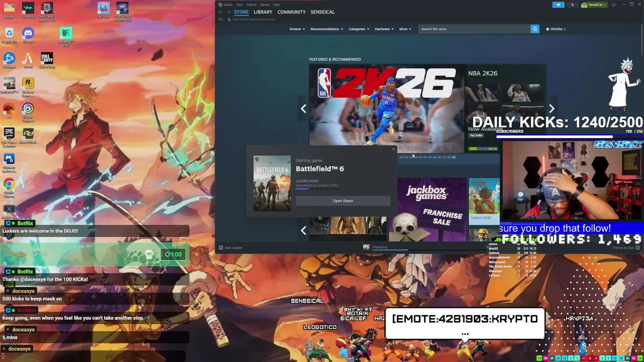Open the FiveM desktop shortcut
This screenshot has width=644, height=362.
[28, 60]
